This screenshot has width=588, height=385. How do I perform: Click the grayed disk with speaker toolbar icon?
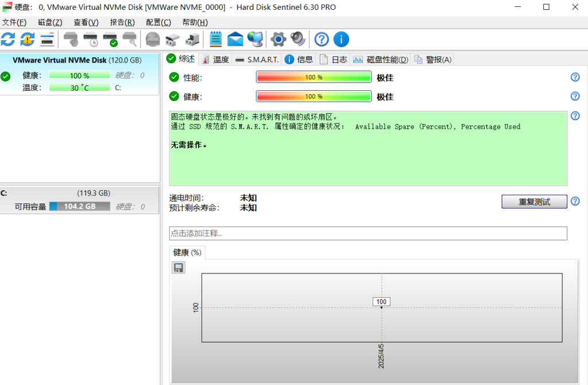(71, 39)
